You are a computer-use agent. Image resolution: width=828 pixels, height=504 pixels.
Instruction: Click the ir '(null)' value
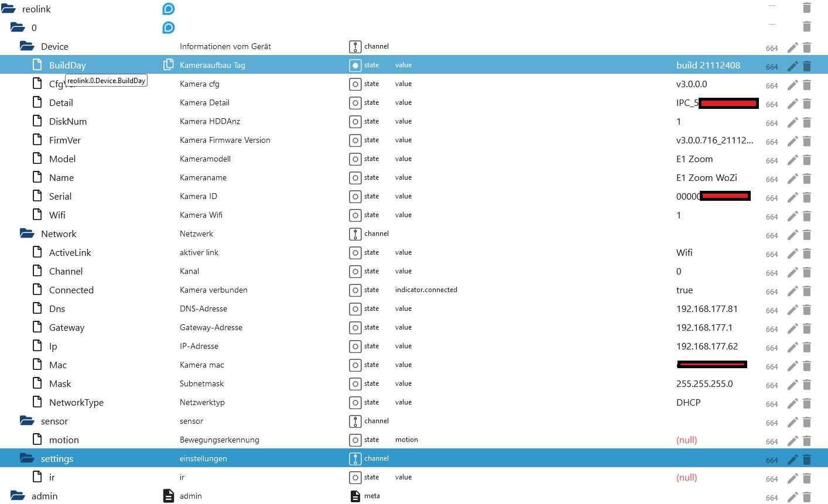click(687, 477)
